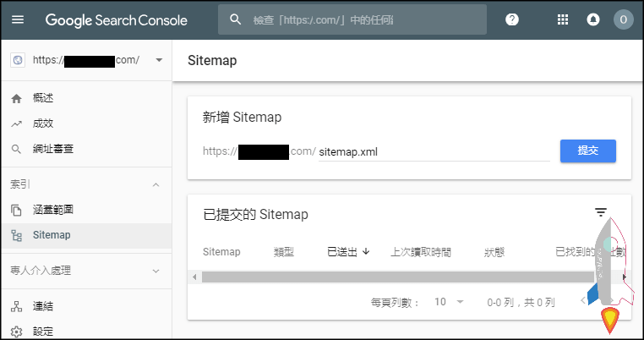
Task: Go to 概述 overview page
Action: pos(43,99)
